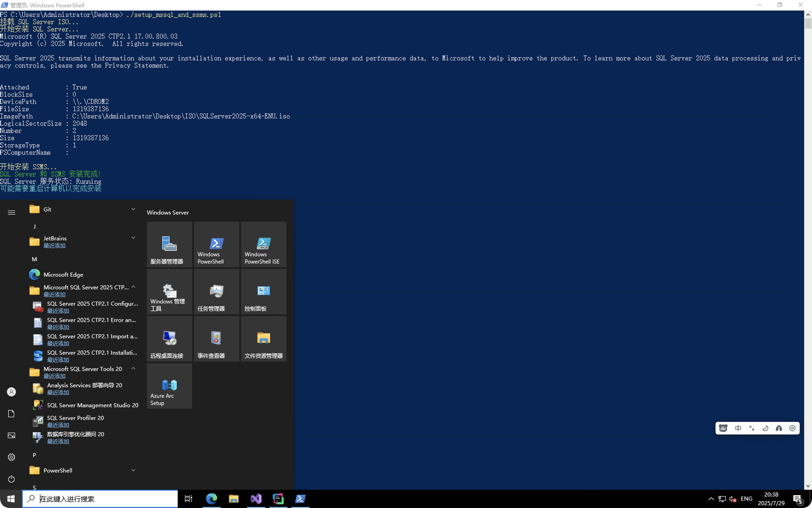Launch the Windows PowerShell tile
Screen dimensions: 812x508
point(216,244)
